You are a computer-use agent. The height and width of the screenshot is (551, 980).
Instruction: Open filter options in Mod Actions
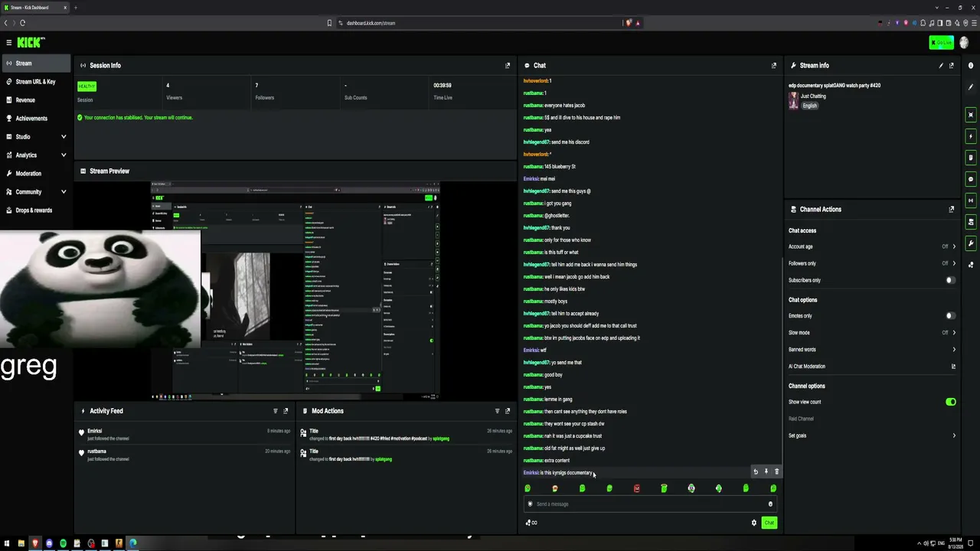click(497, 411)
